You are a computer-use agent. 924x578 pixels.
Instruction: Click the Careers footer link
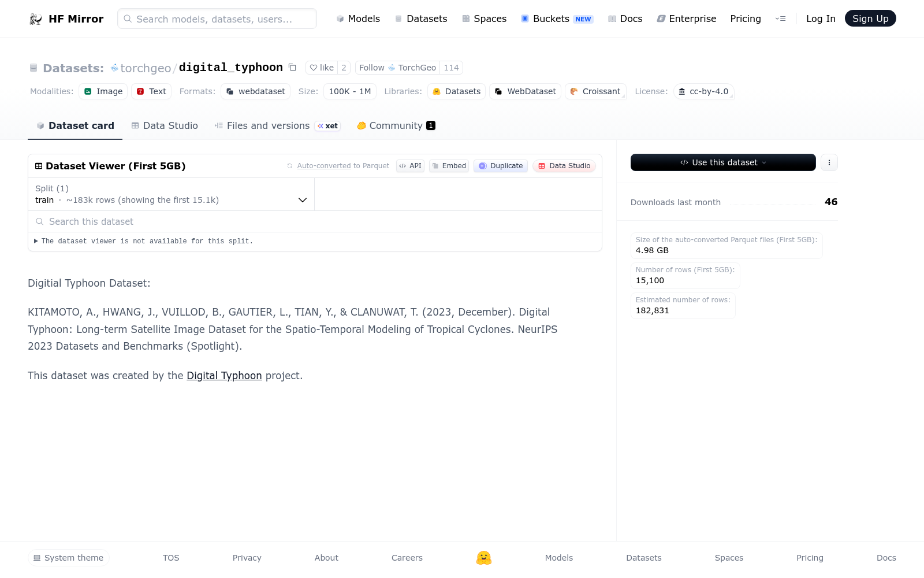tap(407, 558)
